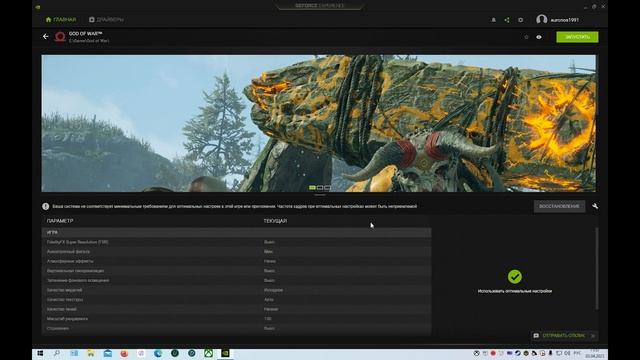Viewport: 640px width, 360px height.
Task: Switch to the ДРАЙВЕРЫ tab
Action: pos(106,20)
